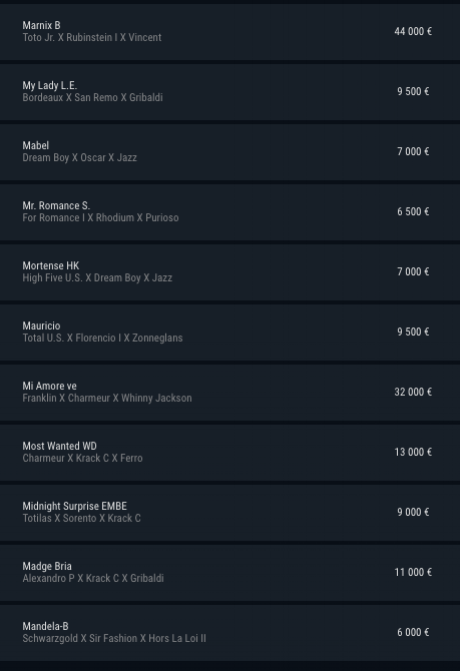460x671 pixels.
Task: Open the Mabel horse entry
Action: 230,152
